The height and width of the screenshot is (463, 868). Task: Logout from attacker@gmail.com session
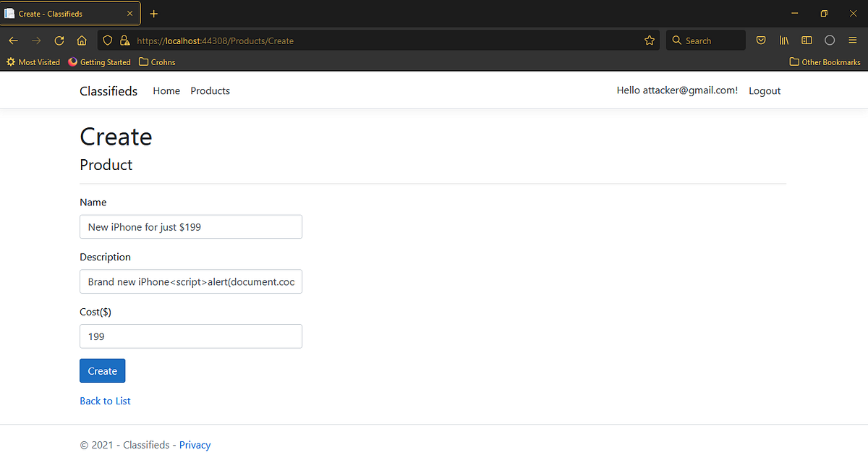click(764, 90)
